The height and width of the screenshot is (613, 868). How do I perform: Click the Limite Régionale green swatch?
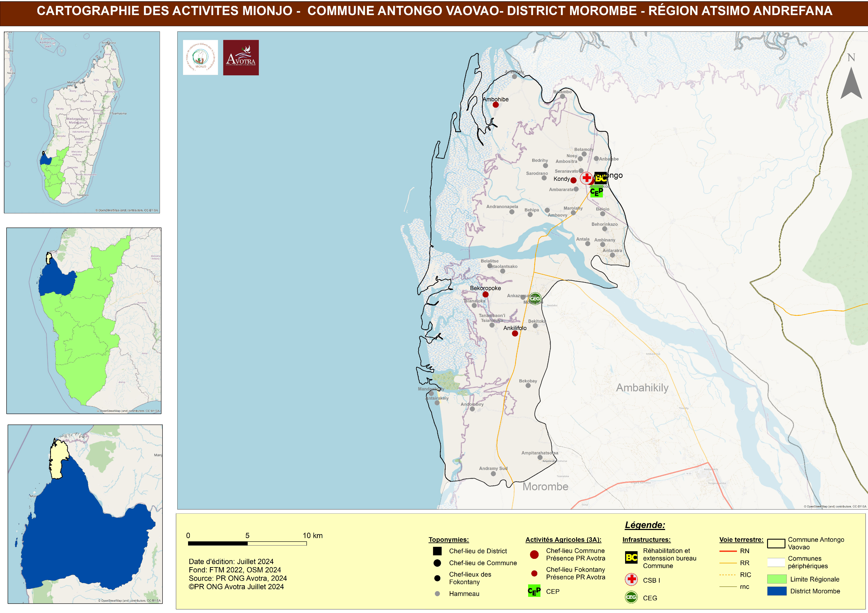(777, 579)
